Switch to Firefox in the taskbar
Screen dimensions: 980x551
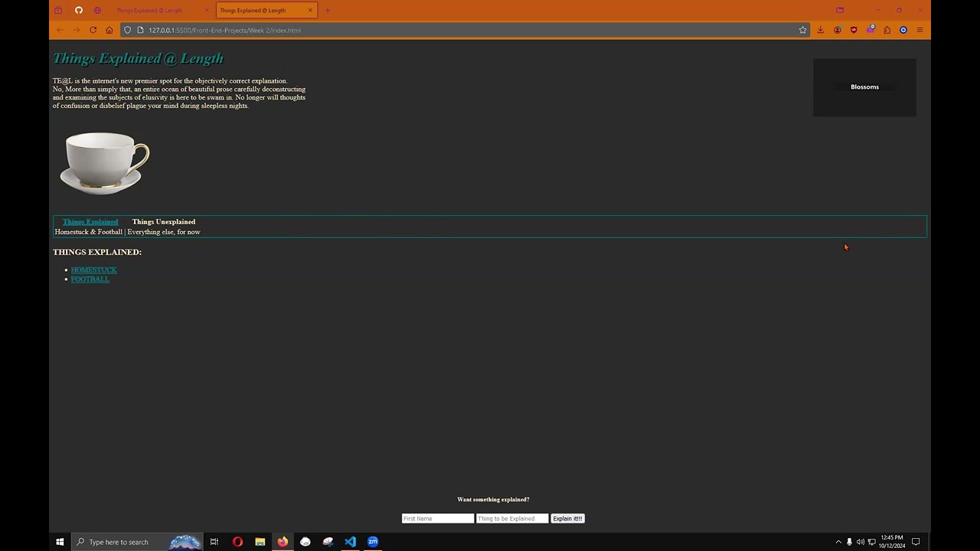coord(283,542)
